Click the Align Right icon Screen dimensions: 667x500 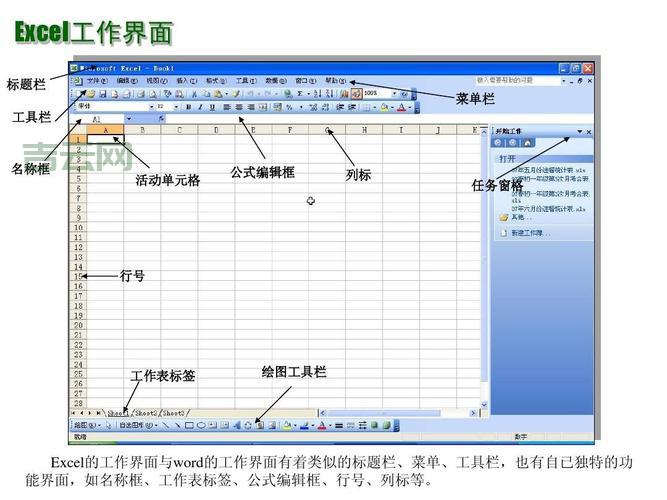pos(251,107)
